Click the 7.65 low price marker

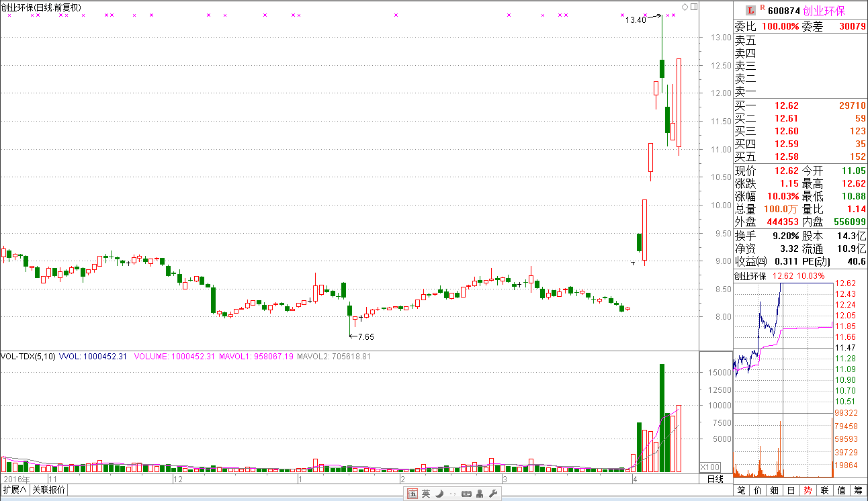tap(366, 337)
